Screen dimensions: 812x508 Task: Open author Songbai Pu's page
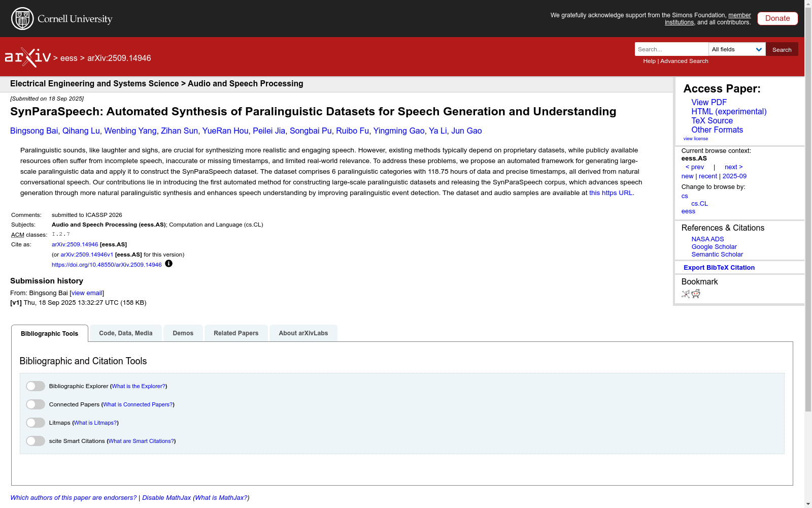coord(311,131)
